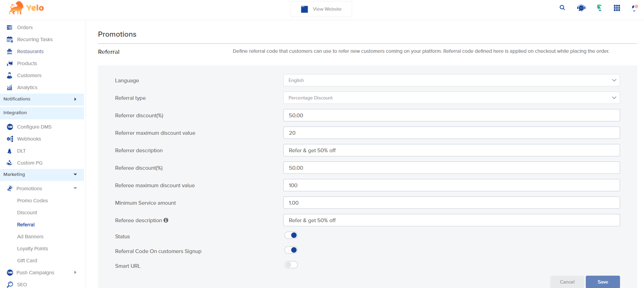Viewport: 644px width, 288px height.
Task: Click the Referrer maximum discount value field
Action: (x=451, y=133)
